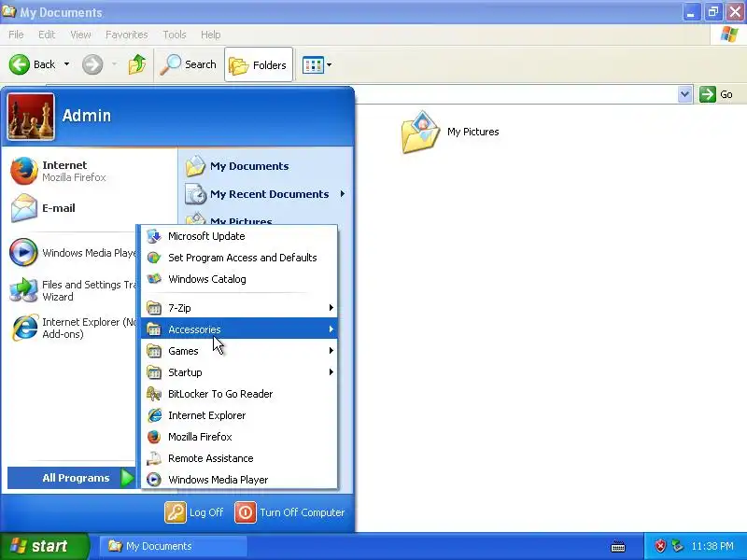
Task: Go up one folder level
Action: coord(137,64)
